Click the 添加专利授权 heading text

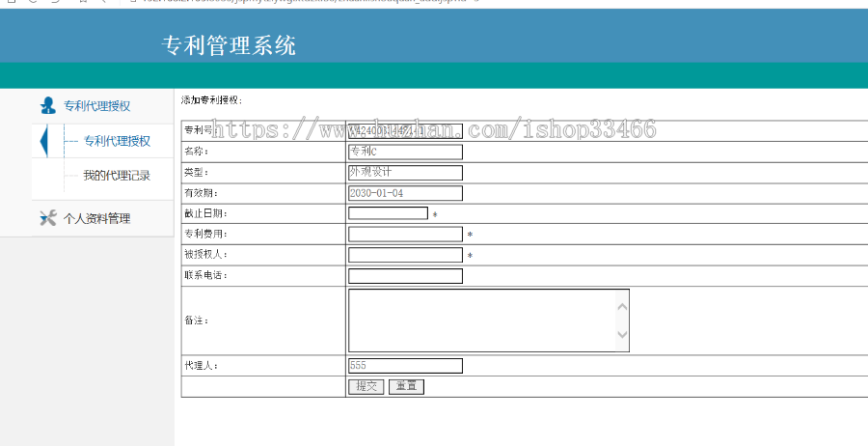pyautogui.click(x=211, y=100)
